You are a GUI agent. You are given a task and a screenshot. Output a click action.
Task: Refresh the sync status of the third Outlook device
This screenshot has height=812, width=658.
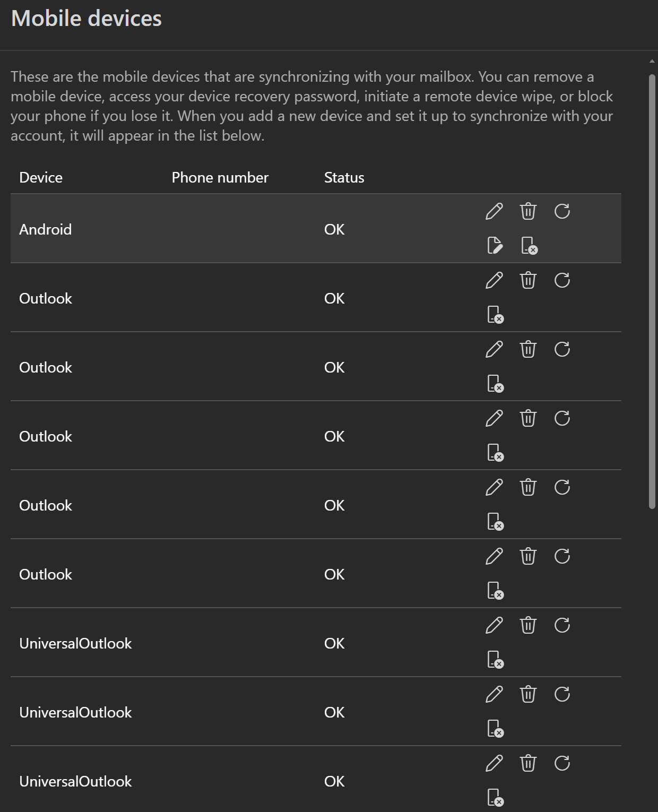point(563,418)
